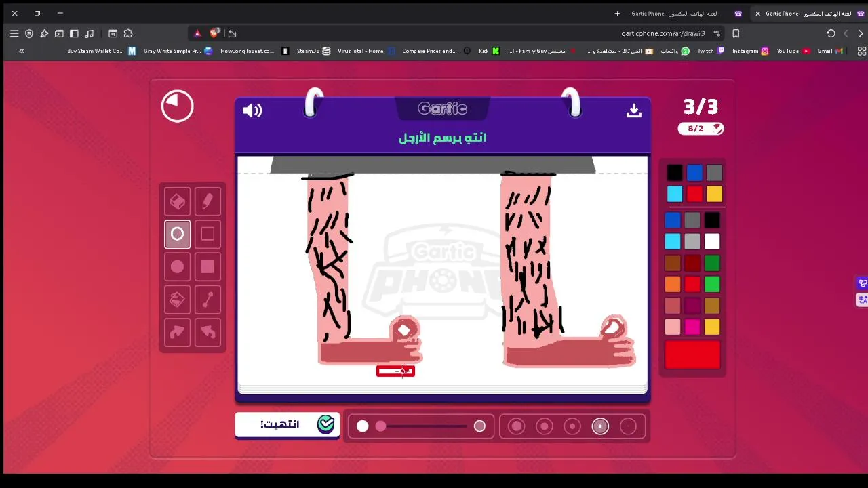This screenshot has width=868, height=488.
Task: Select the eraser tool
Action: (x=177, y=201)
